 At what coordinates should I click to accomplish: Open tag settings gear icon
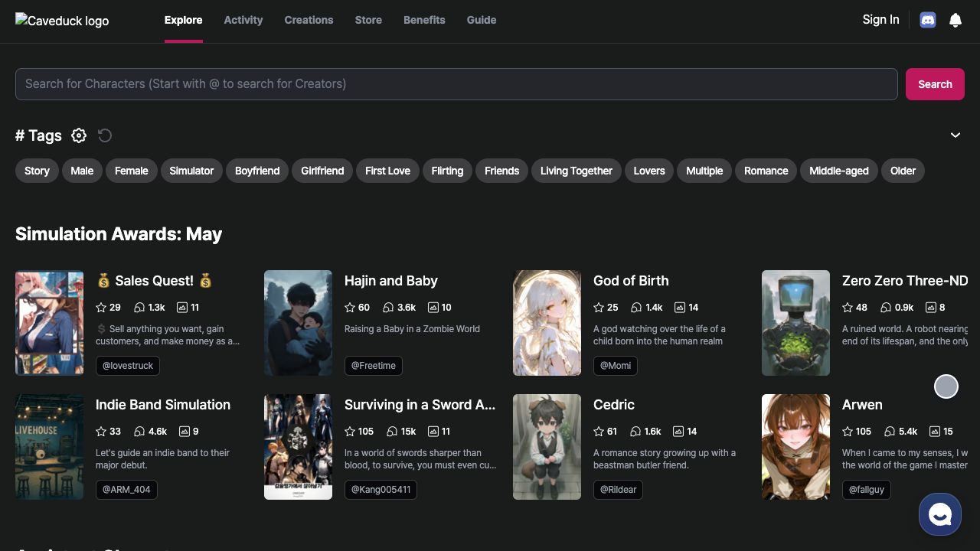79,135
